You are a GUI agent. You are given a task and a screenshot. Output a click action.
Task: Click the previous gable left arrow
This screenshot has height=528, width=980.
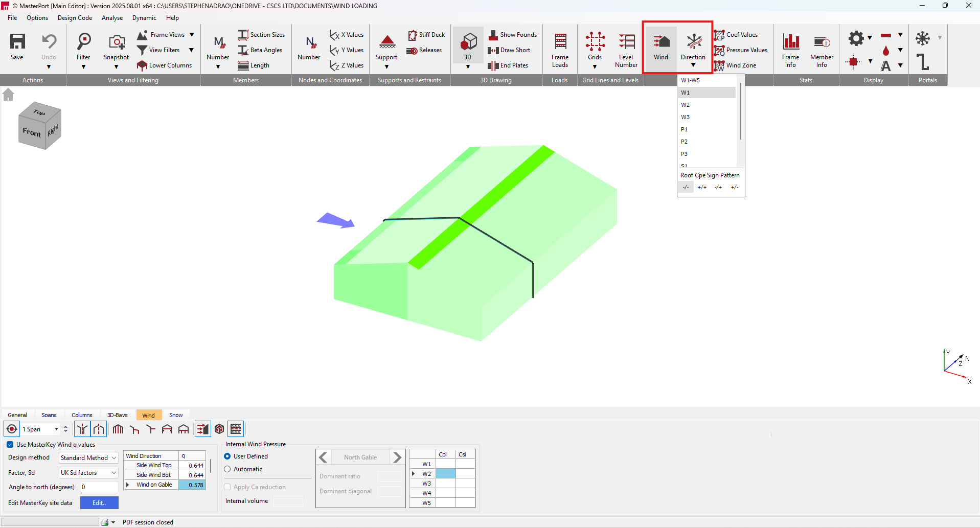[x=324, y=457]
